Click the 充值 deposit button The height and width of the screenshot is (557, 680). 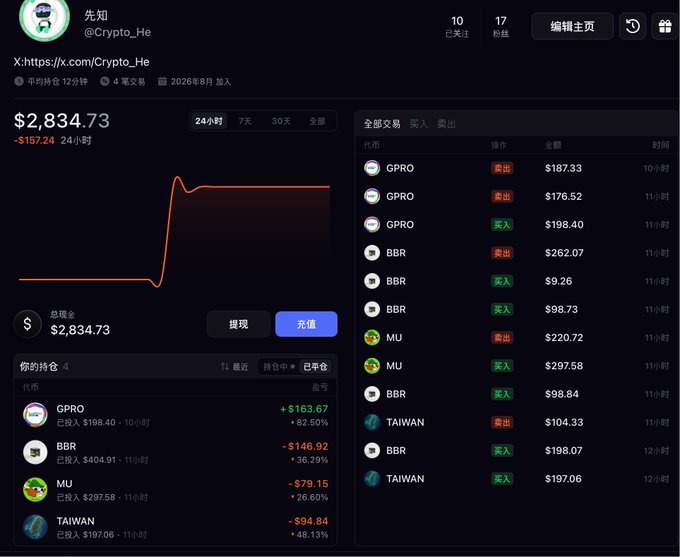306,324
